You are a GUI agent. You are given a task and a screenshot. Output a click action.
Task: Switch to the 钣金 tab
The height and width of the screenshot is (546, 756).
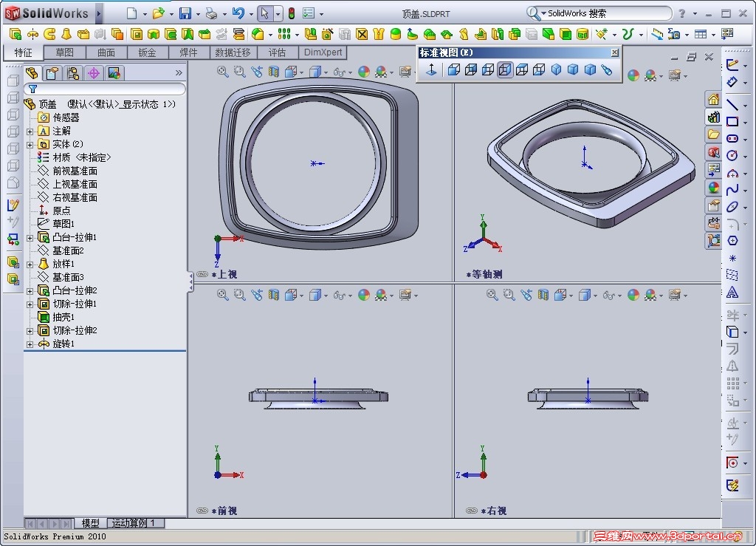(x=148, y=52)
